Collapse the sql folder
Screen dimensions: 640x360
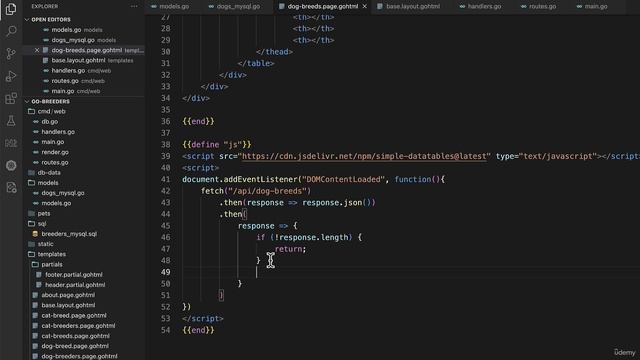[x=42, y=223]
